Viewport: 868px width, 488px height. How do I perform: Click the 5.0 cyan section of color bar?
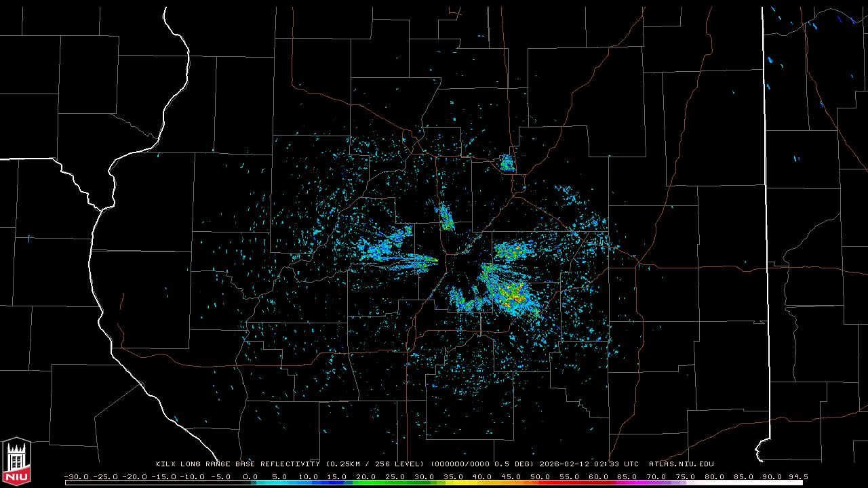(x=280, y=483)
